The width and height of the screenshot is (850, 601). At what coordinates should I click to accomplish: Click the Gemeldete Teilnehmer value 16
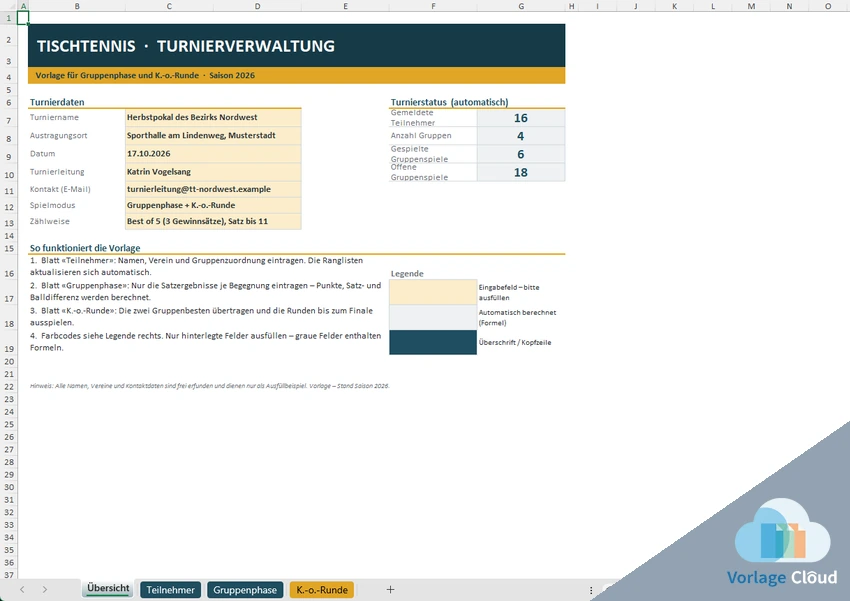[520, 118]
